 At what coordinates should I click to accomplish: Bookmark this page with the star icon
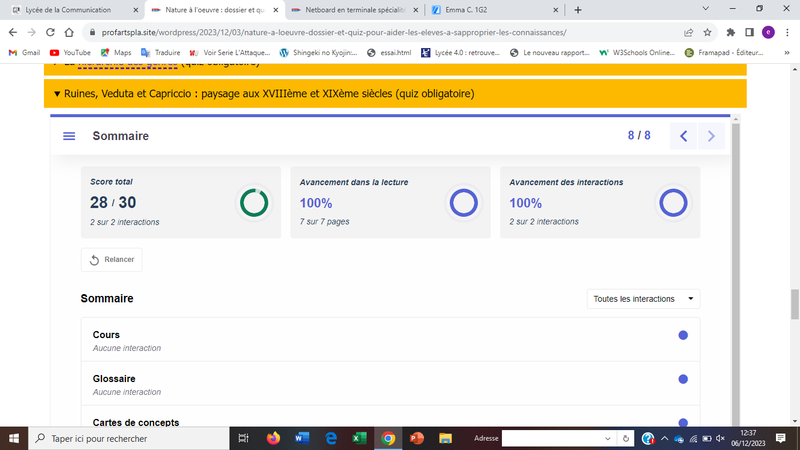point(707,31)
